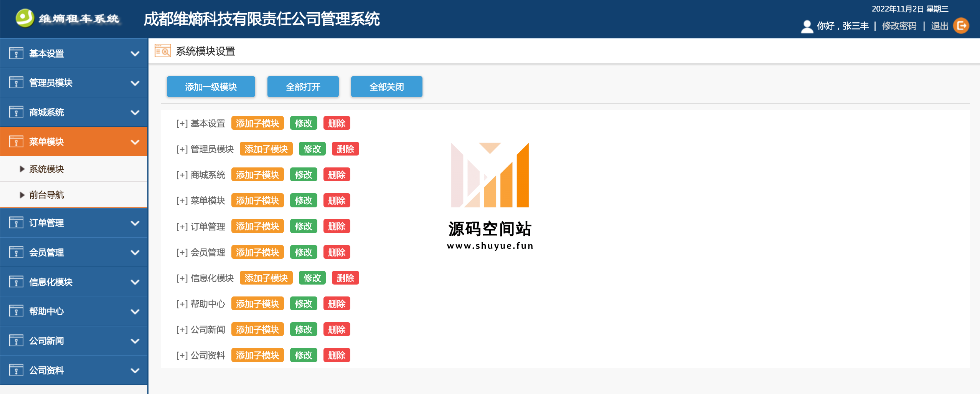Click 删除 for 公司资料 row
980x394 pixels.
(x=337, y=355)
